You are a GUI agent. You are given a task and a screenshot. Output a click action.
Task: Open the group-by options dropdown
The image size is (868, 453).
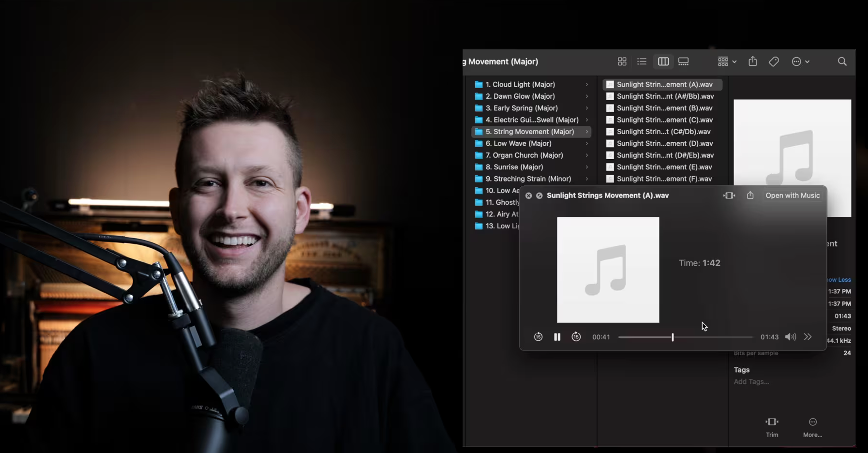727,61
